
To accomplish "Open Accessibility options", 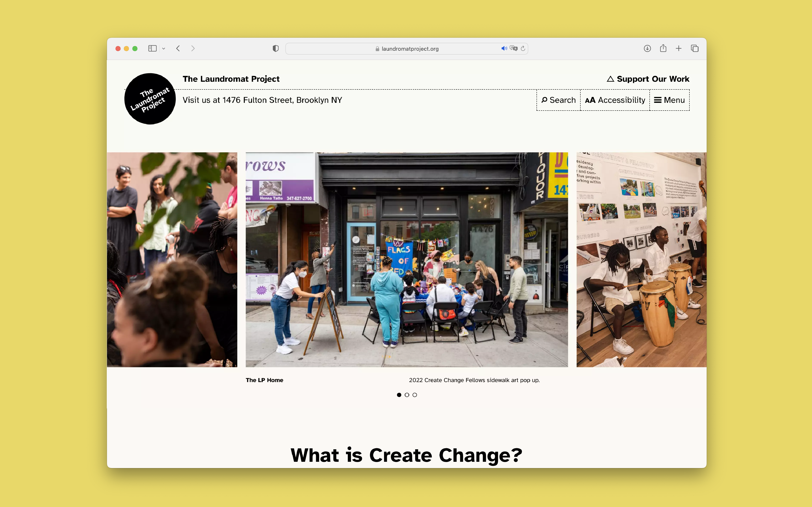I will [x=615, y=100].
